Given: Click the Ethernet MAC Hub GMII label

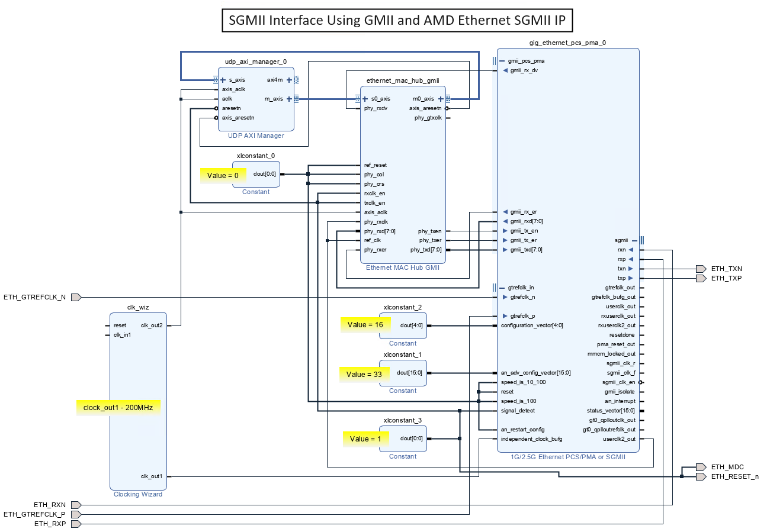Looking at the screenshot, I should tap(403, 268).
